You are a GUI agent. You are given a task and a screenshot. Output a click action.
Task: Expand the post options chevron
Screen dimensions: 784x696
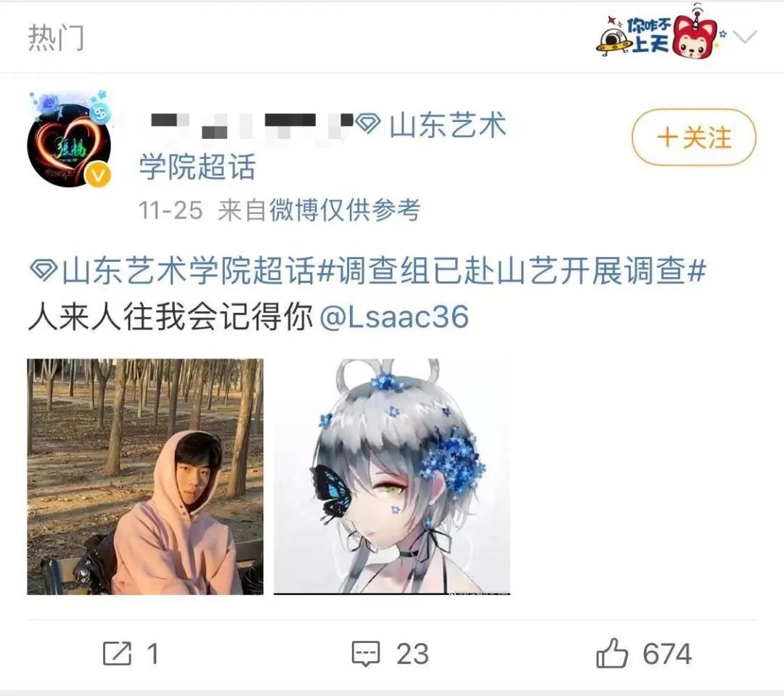tap(745, 36)
